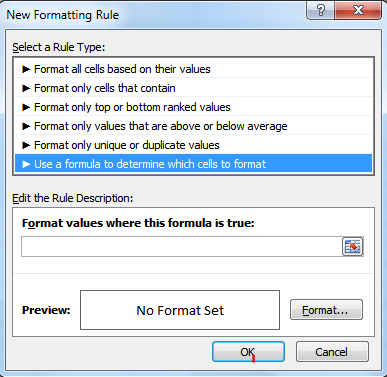Click the 'No Format Set' preview box
387x377 pixels.
(180, 310)
